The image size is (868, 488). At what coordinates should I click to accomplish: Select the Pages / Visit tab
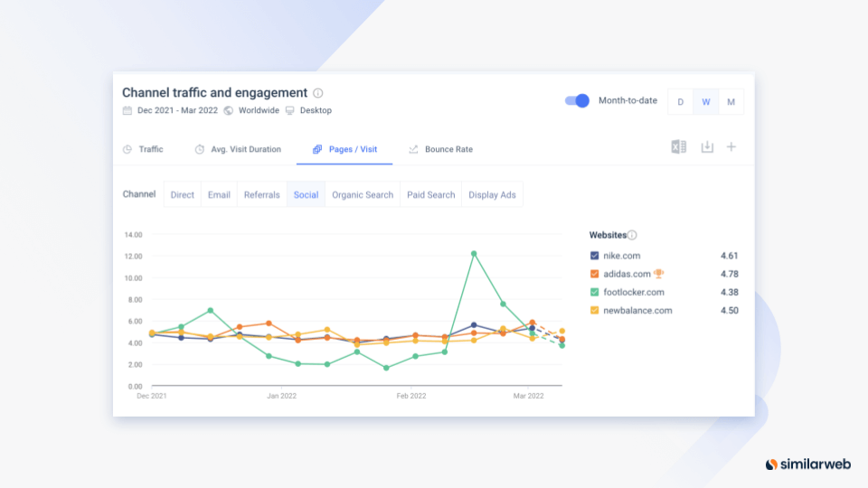point(344,149)
